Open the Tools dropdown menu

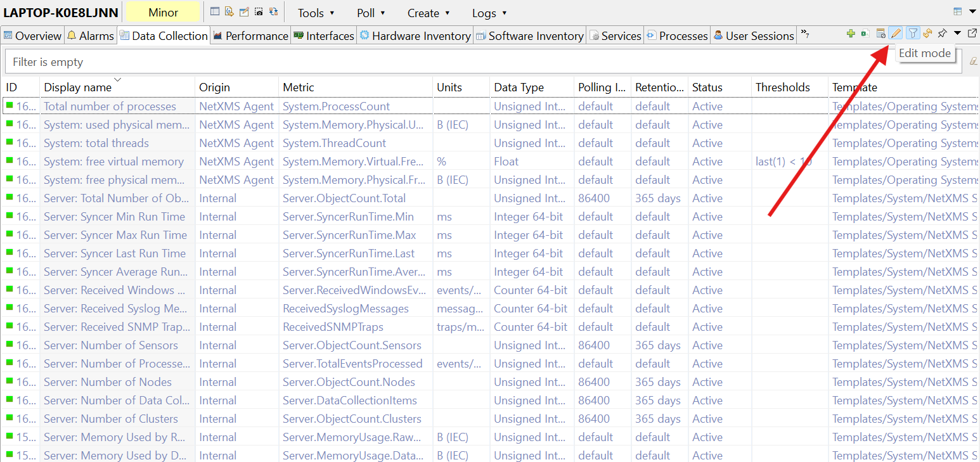click(x=316, y=13)
